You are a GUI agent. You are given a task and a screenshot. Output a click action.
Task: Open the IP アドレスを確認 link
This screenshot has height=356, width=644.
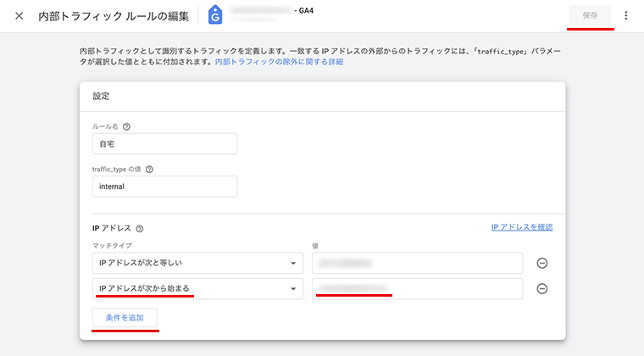tap(522, 227)
